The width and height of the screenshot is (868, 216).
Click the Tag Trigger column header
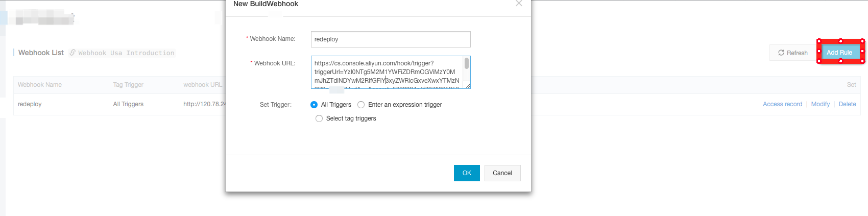128,85
